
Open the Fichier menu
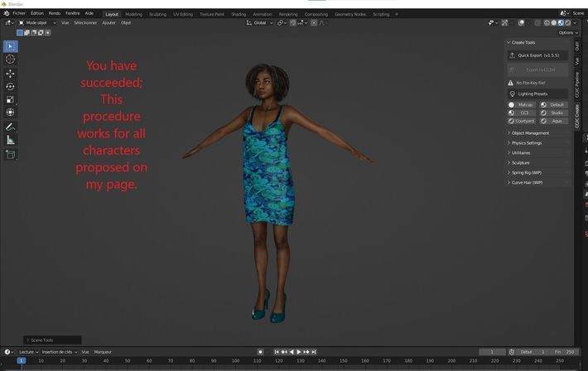tap(18, 13)
